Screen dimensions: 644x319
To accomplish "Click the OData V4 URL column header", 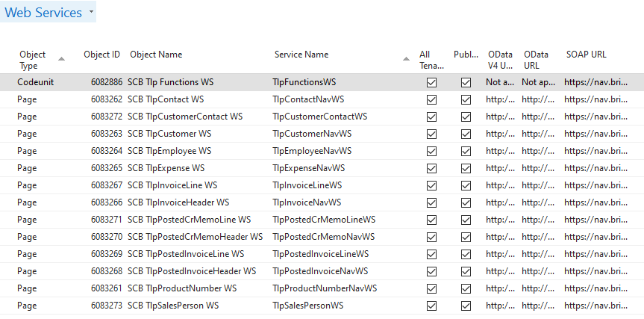I will pos(500,59).
